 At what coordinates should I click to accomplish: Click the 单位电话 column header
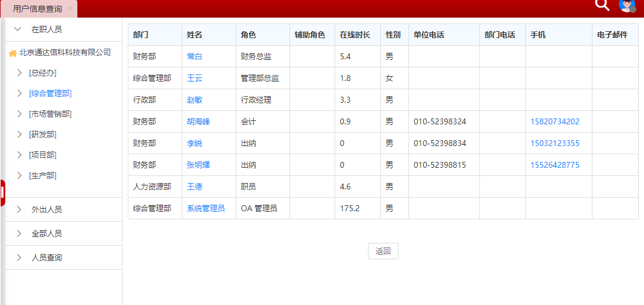click(444, 35)
